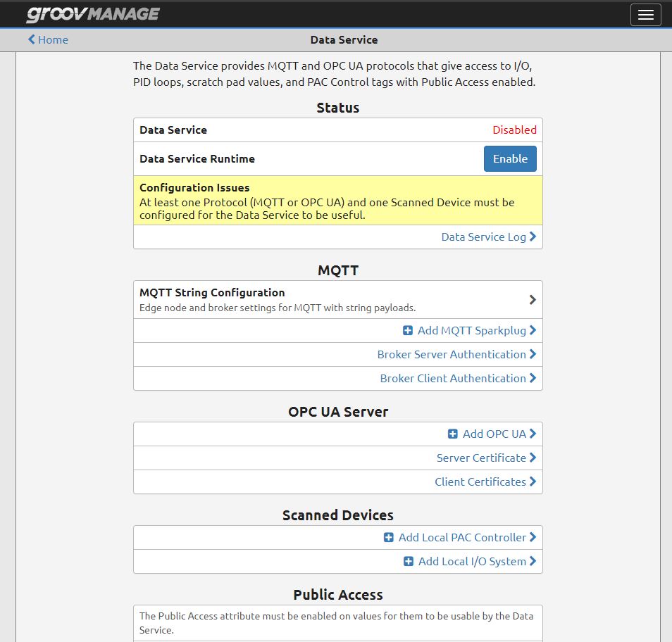Image resolution: width=672 pixels, height=642 pixels.
Task: Open Broker Server Authentication
Action: point(452,354)
